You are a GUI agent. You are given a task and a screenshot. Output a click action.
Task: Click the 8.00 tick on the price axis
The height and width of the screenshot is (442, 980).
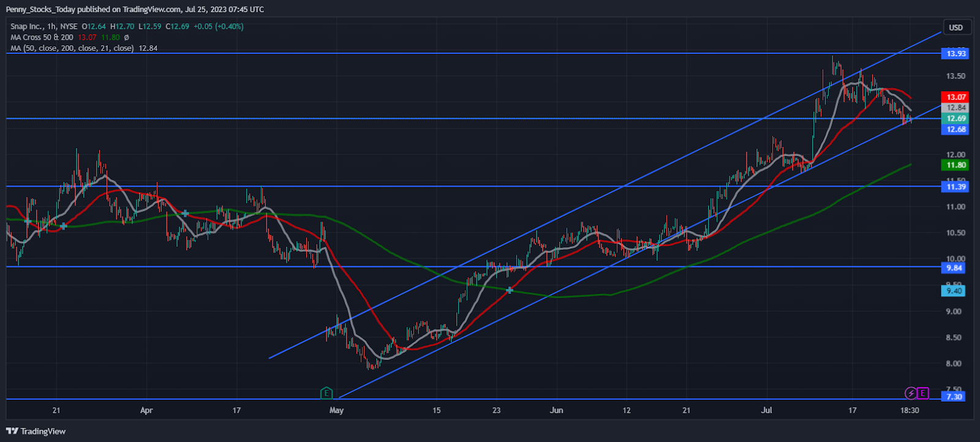click(954, 364)
